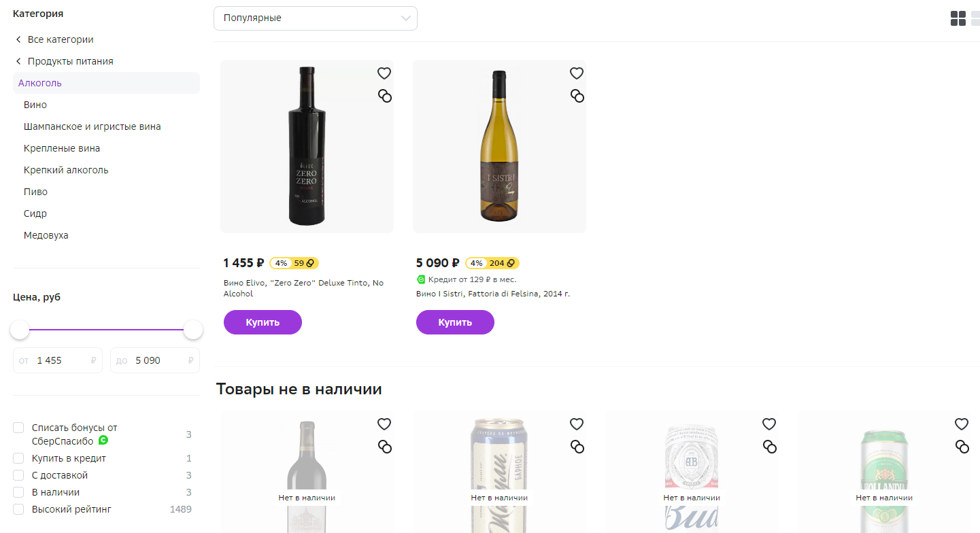Click compare icon on out-of-stock Bud beer

770,447
